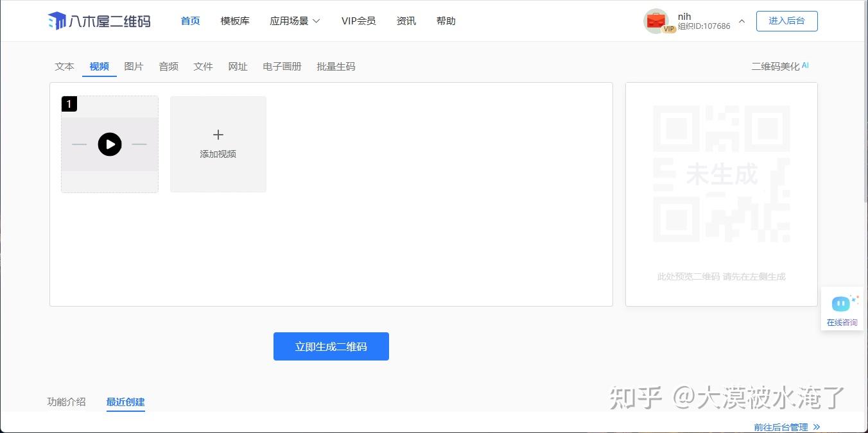Switch to the 电子画册 tab
868x433 pixels.
[x=282, y=66]
